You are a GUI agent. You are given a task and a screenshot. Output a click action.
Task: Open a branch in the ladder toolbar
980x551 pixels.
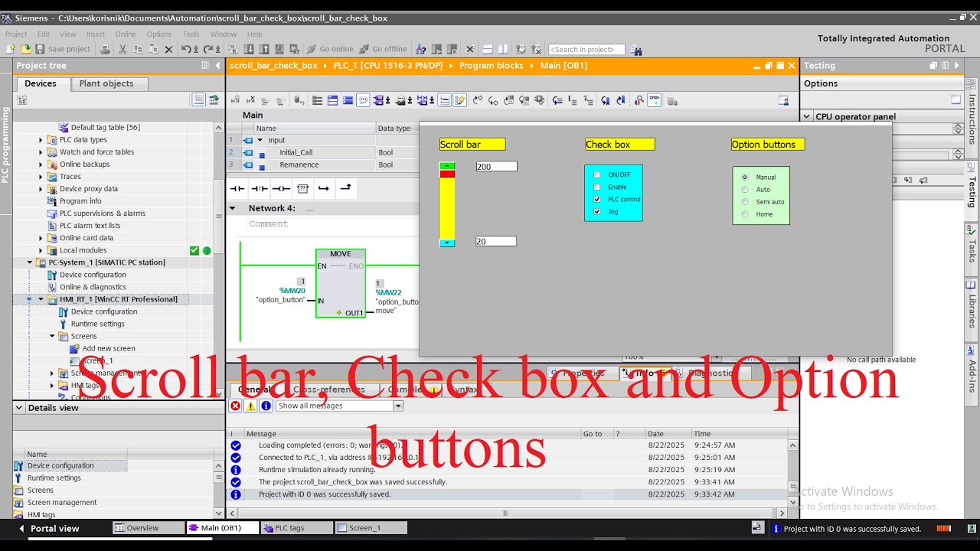324,188
